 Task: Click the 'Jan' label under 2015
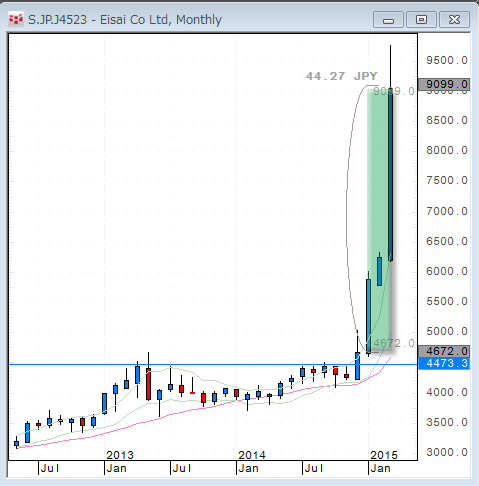pyautogui.click(x=380, y=468)
